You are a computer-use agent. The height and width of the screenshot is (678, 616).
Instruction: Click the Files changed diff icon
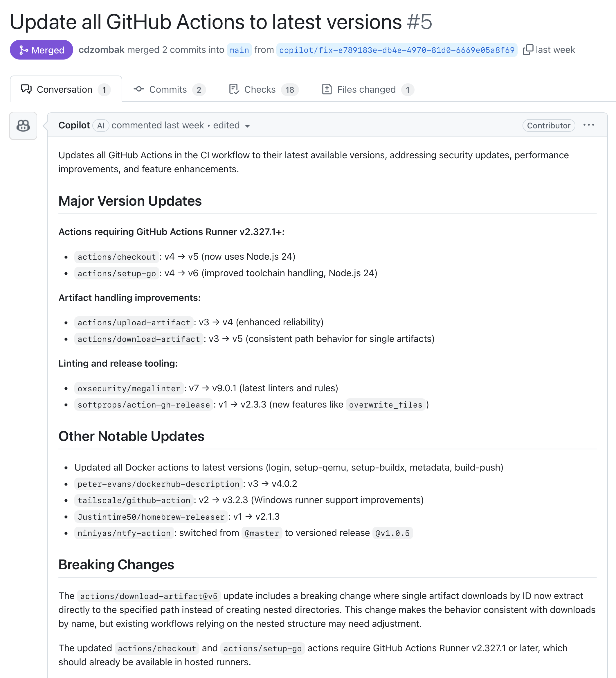point(327,89)
